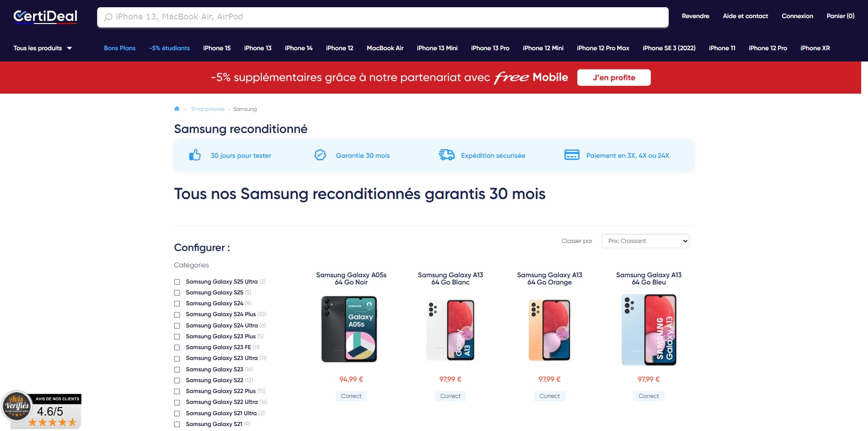Click the thumbs-up 30 jours icon
Screen dimensions: 868x431
tap(195, 155)
